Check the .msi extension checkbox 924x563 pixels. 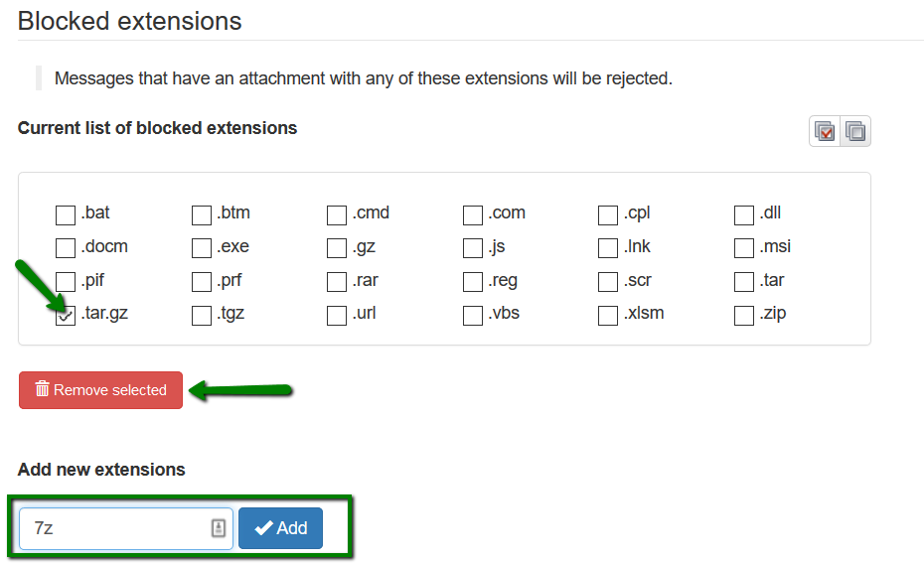744,248
